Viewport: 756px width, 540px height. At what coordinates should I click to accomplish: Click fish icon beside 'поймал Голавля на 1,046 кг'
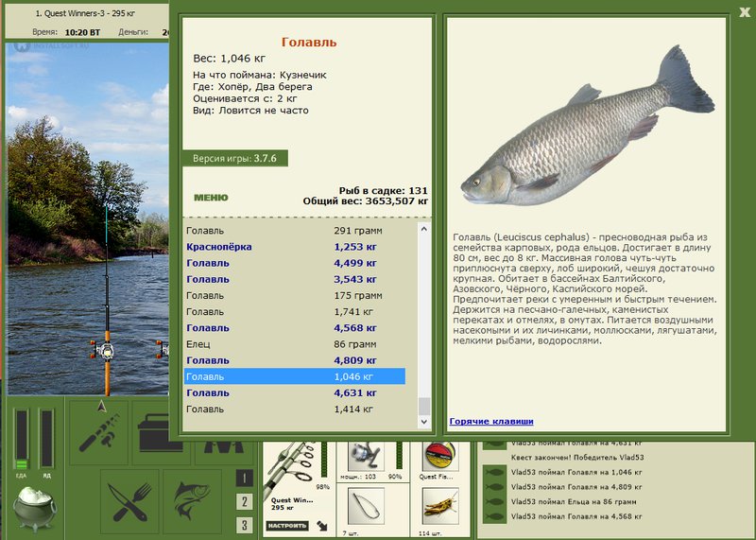click(x=494, y=473)
